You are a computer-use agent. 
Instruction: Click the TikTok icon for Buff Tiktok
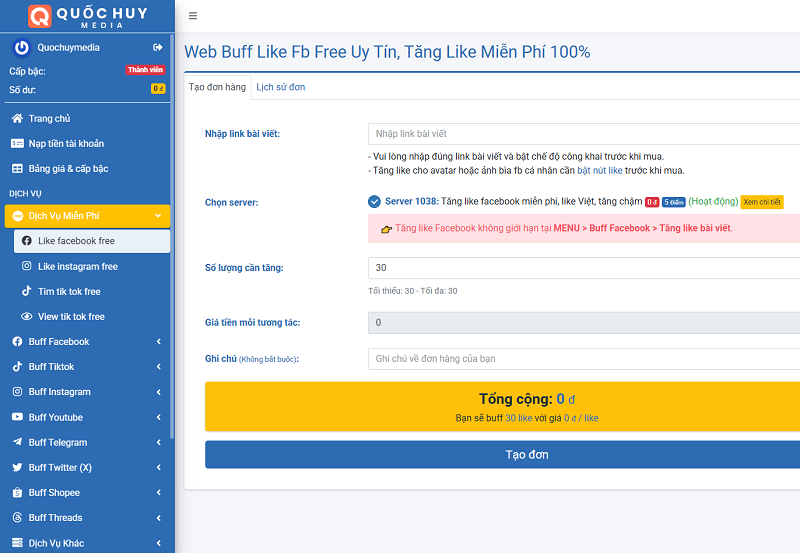[17, 366]
